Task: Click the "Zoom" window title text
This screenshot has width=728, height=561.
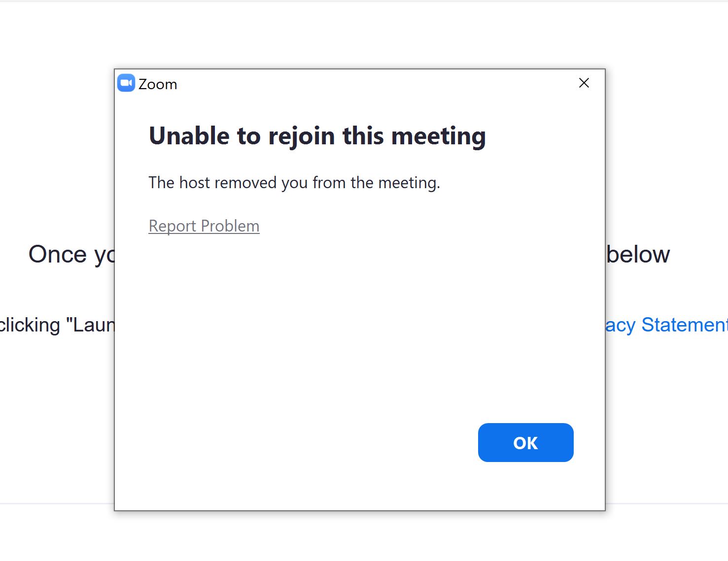Action: click(158, 84)
